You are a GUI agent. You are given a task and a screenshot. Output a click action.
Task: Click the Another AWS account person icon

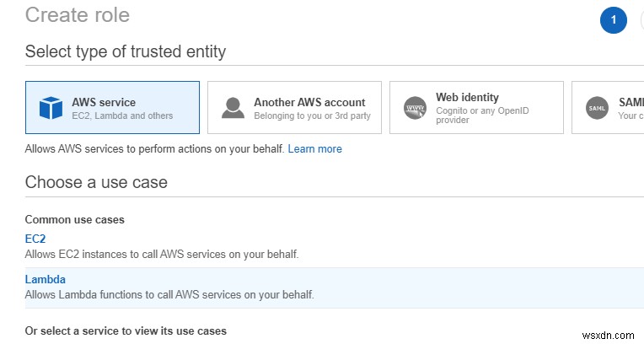[x=233, y=108]
